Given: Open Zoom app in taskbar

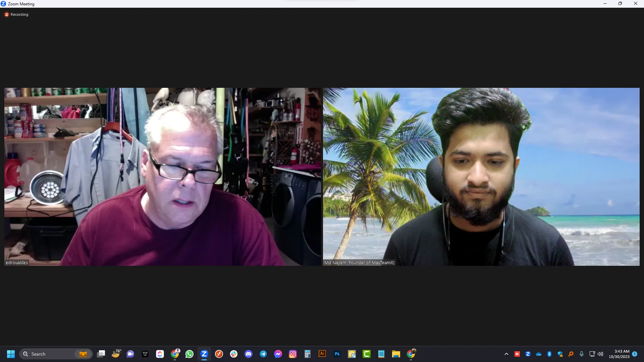Looking at the screenshot, I should pyautogui.click(x=204, y=354).
